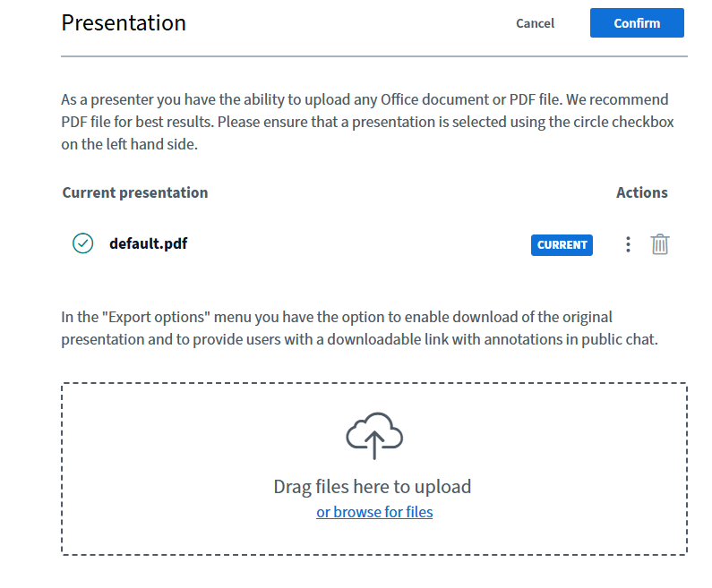Click the 'Current presentation' column header
Image resolution: width=712 pixels, height=588 pixels.
coord(135,192)
